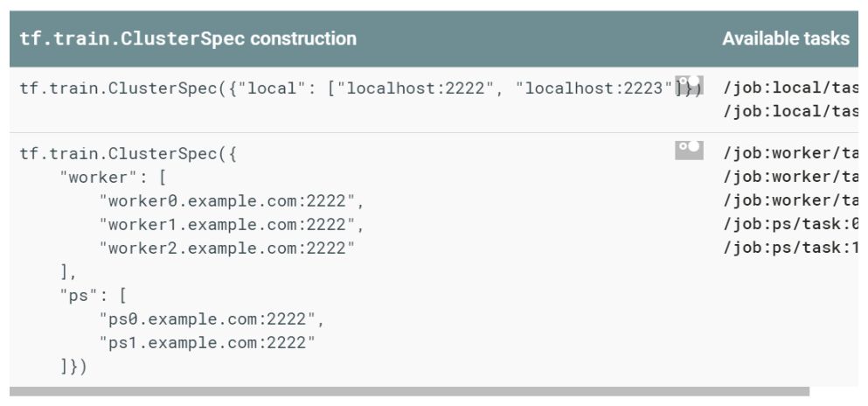Image resolution: width=868 pixels, height=406 pixels.
Task: Click the horizontal scrollbar thumb below the table
Action: [x=409, y=392]
